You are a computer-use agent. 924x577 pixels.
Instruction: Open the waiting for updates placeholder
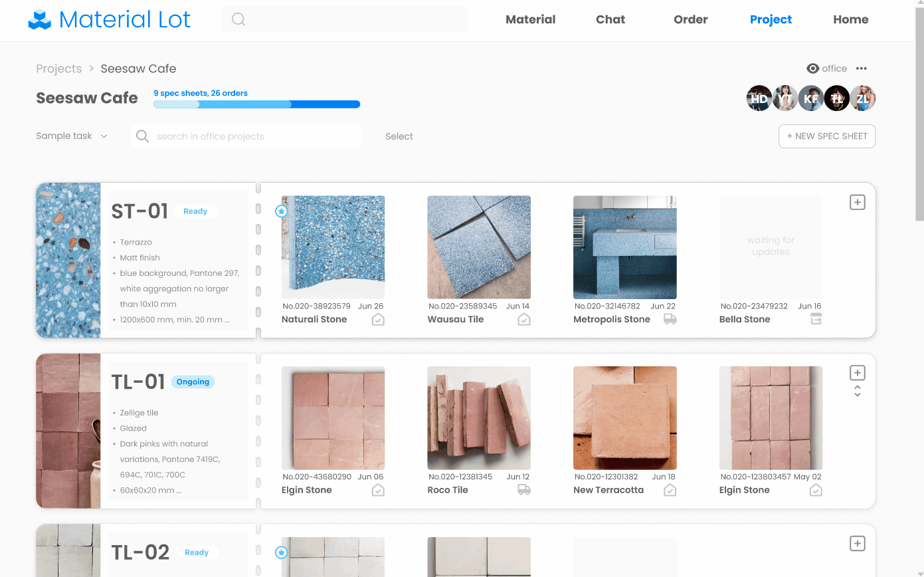coord(771,247)
